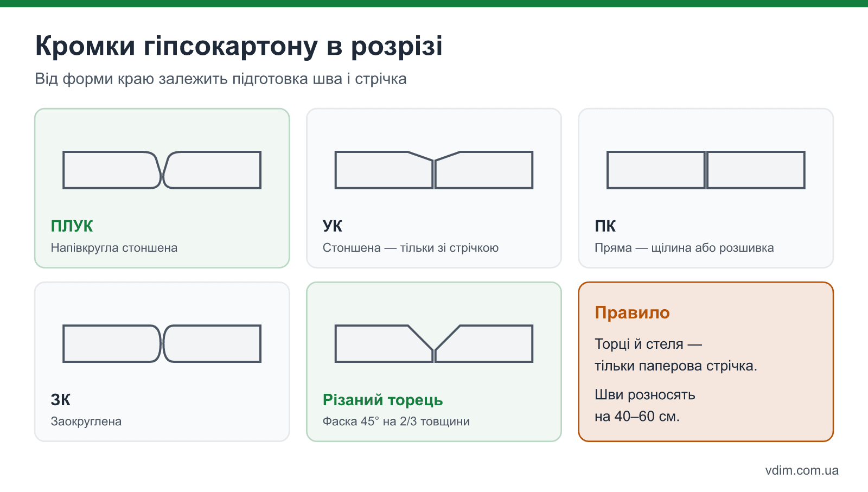The height and width of the screenshot is (492, 868).
Task: Click text Стоншена — тільки зі стрічкою
Action: pyautogui.click(x=411, y=248)
